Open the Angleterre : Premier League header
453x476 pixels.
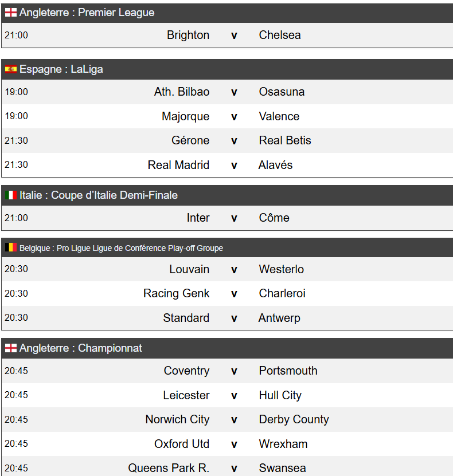87,13
